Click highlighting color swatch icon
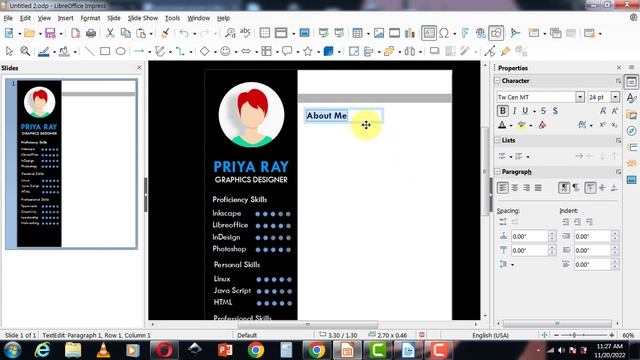 point(522,125)
